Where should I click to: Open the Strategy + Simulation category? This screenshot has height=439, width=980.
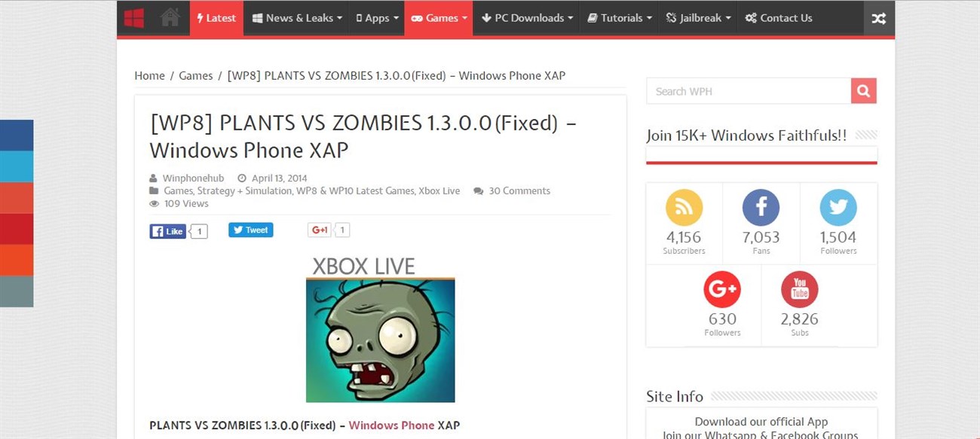(244, 191)
